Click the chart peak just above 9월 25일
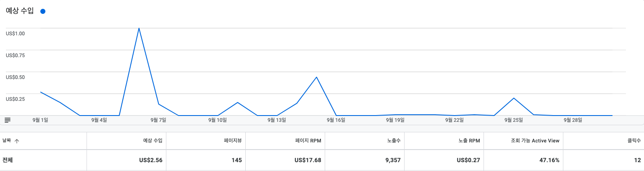The image size is (644, 171). tap(514, 98)
